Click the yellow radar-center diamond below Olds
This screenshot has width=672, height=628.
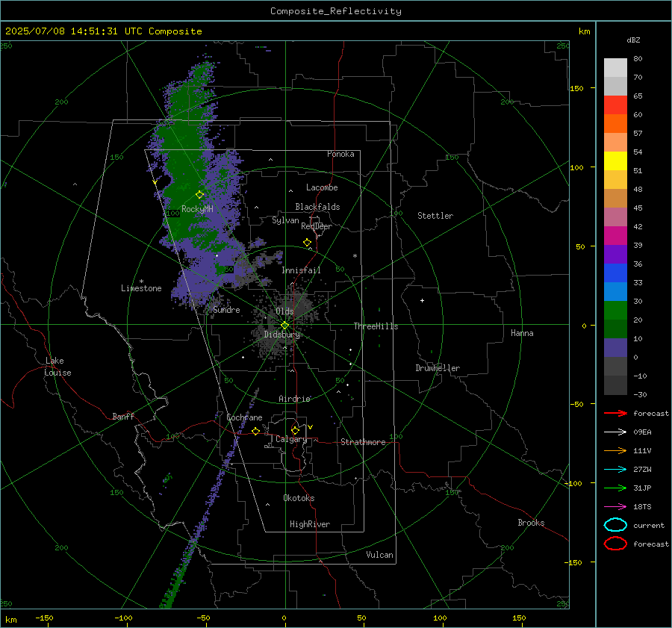pos(284,326)
